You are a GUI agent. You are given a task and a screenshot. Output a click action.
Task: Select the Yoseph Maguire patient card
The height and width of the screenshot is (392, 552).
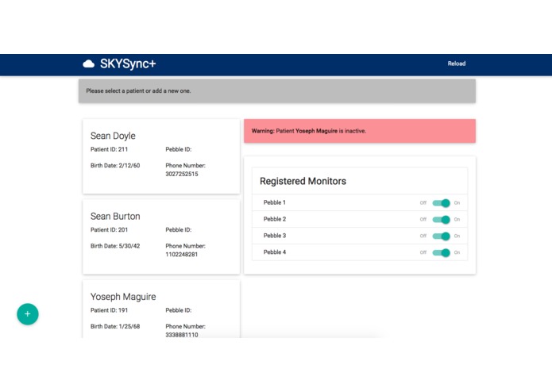click(x=161, y=309)
